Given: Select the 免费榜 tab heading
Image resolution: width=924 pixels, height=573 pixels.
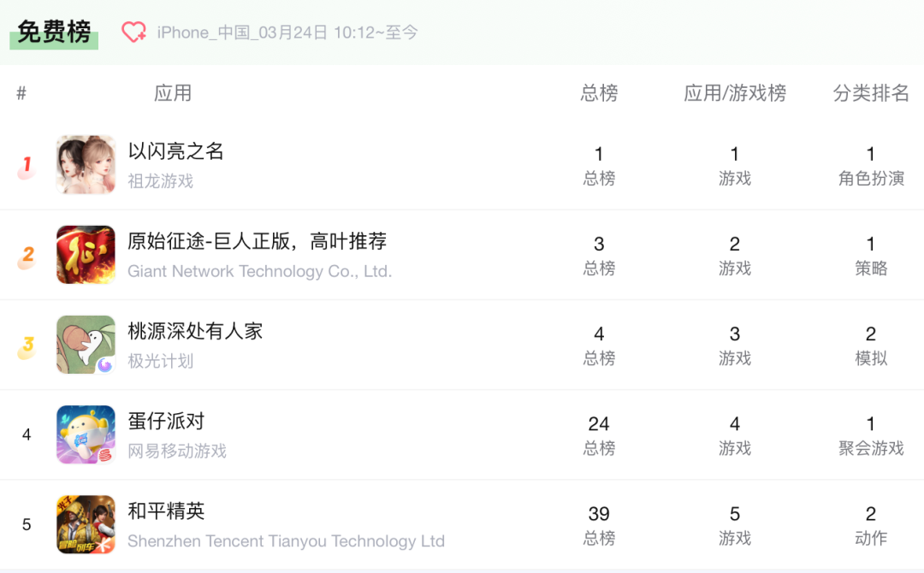Looking at the screenshot, I should (x=54, y=32).
